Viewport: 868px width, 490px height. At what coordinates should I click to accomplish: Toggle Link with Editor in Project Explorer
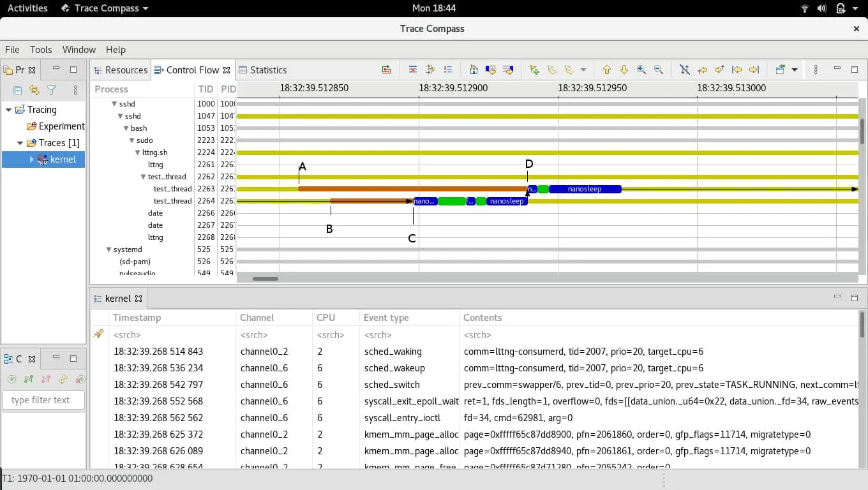click(x=34, y=91)
